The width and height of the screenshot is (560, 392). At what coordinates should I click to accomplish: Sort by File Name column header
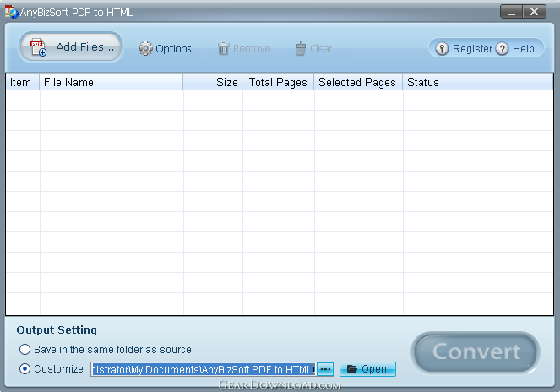click(111, 82)
